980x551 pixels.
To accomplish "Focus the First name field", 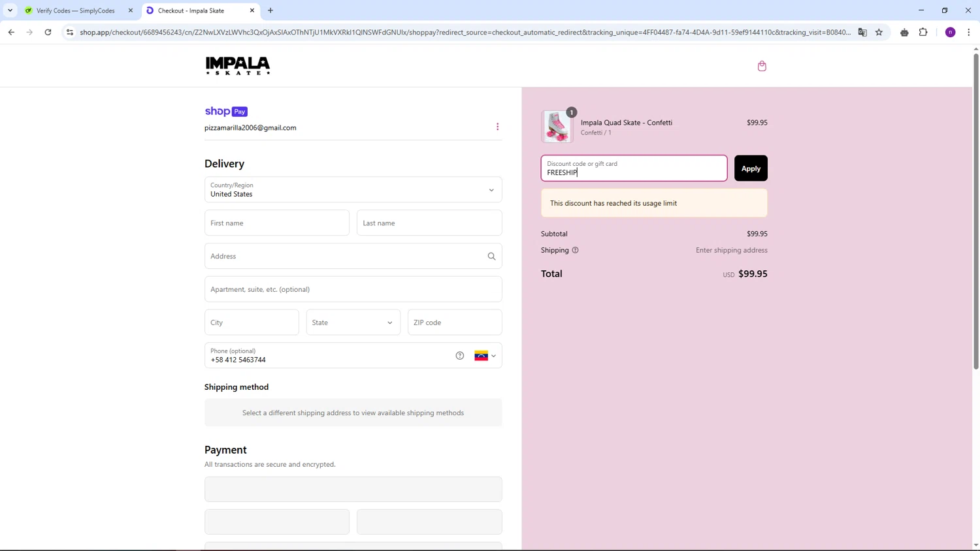I will [277, 223].
